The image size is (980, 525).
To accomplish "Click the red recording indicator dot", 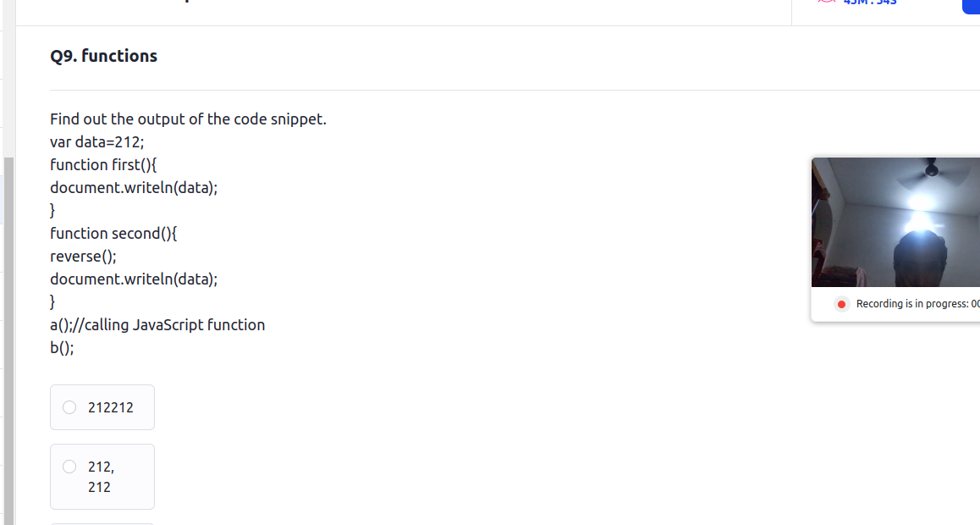I will click(x=841, y=304).
